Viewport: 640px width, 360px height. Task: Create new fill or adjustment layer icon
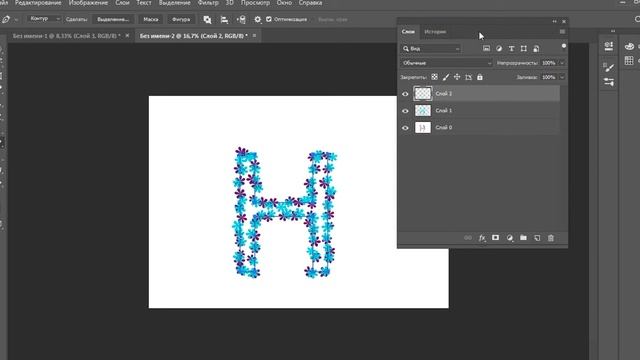click(x=509, y=238)
